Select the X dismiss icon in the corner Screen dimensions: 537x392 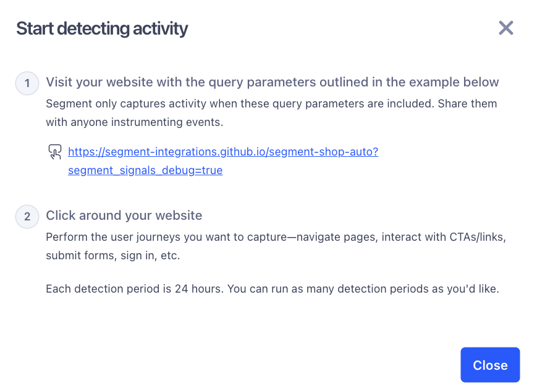[x=506, y=28]
